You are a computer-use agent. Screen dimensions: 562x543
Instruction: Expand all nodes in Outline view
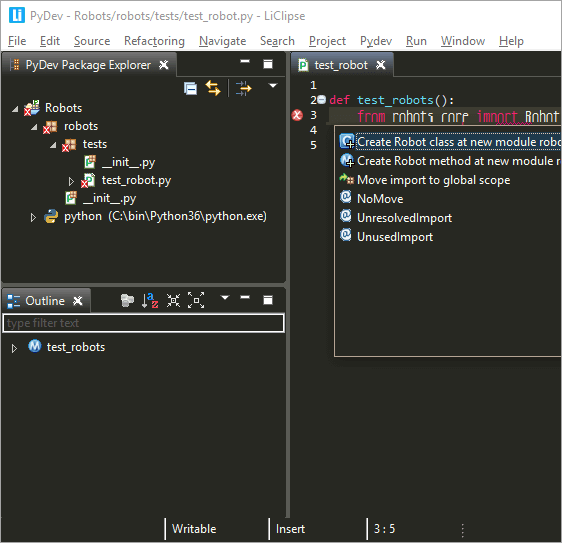[x=196, y=300]
